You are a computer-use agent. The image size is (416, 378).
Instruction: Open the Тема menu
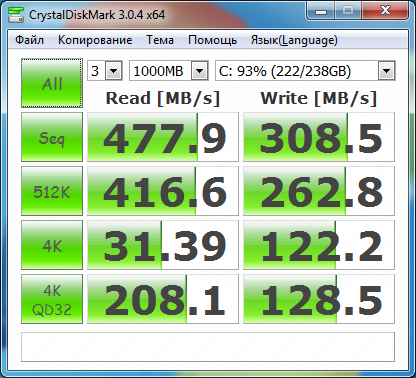point(160,40)
